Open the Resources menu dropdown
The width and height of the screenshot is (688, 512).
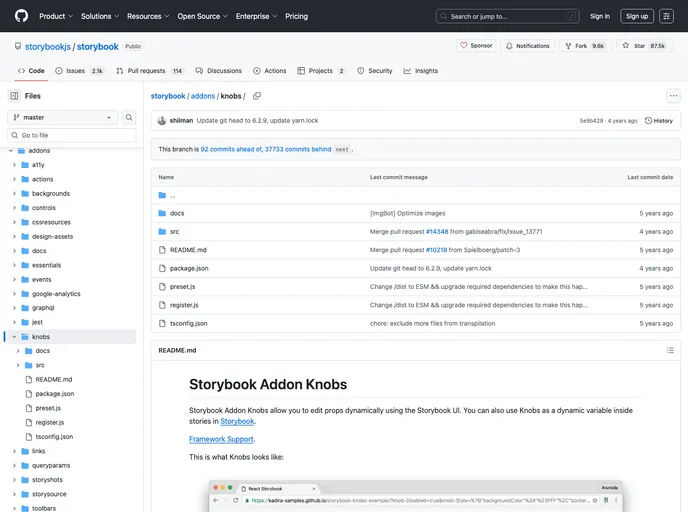tap(148, 16)
